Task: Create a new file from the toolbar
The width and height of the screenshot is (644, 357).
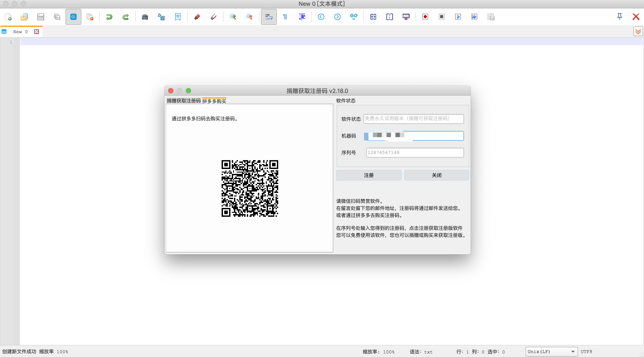Action: coord(8,17)
